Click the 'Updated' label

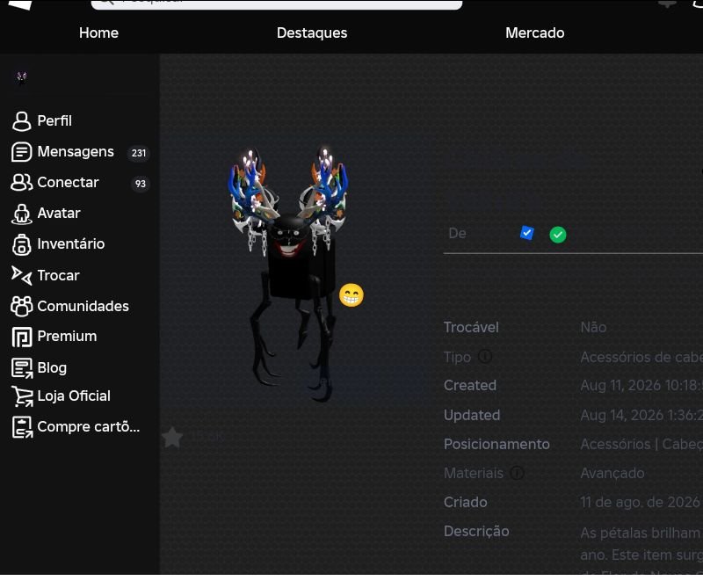(x=472, y=416)
